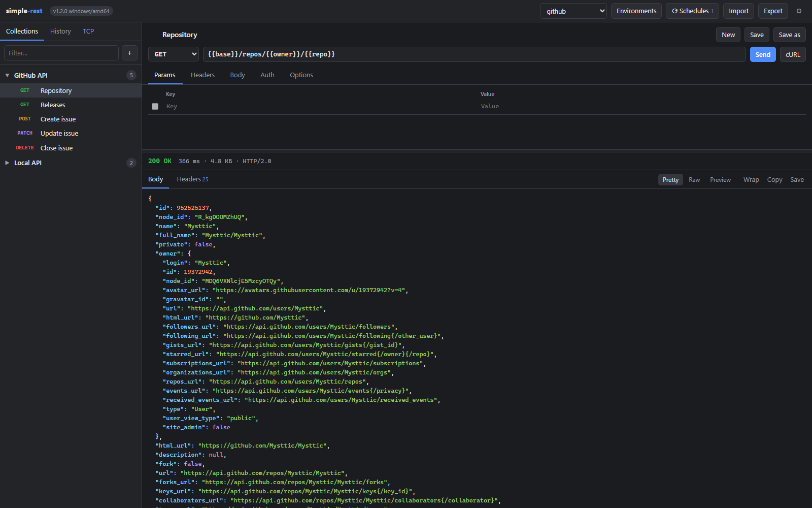Add a new collection with plus button
Viewport: 812px width, 508px height.
point(129,53)
